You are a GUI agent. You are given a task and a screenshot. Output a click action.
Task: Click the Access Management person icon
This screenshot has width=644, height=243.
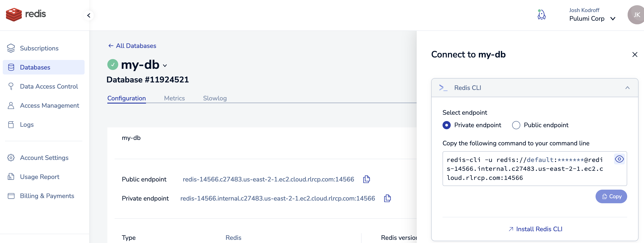point(11,105)
